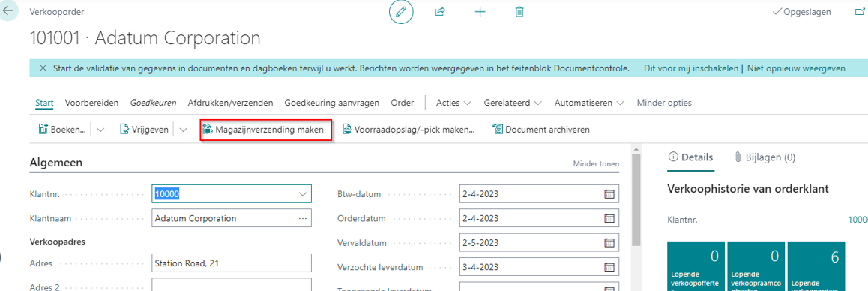The image size is (868, 291).
Task: Collapse the Algemeen section heading
Action: coord(56,163)
